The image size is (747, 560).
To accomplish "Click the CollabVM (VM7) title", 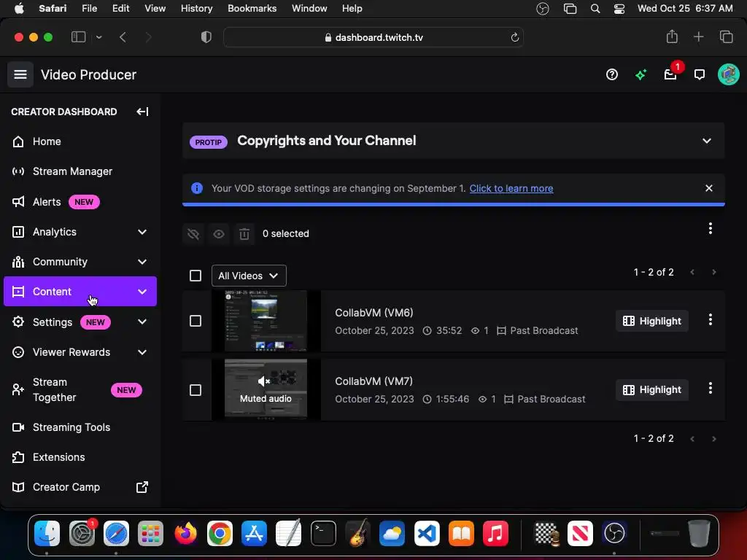I will (x=374, y=381).
